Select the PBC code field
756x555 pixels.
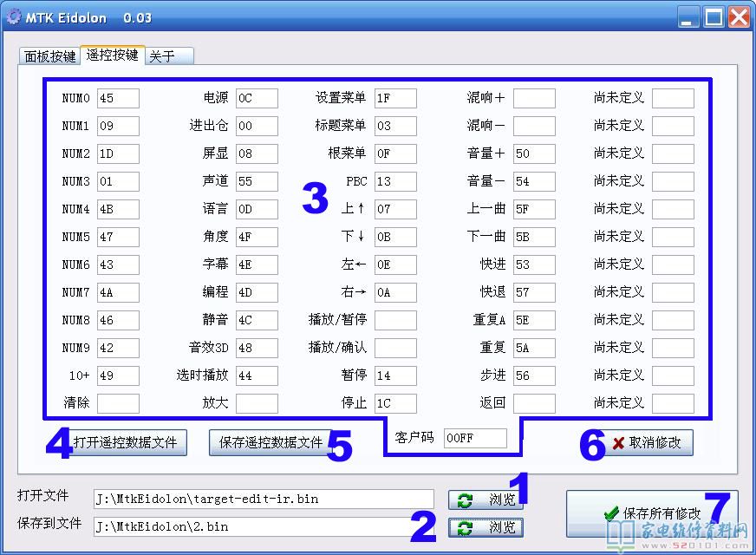[396, 182]
